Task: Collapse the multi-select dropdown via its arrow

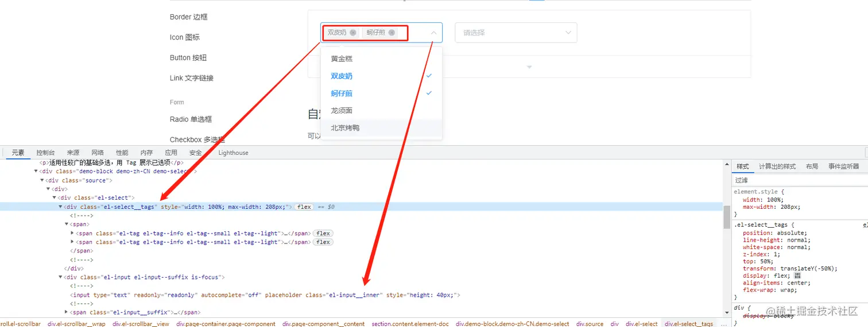Action: [433, 33]
